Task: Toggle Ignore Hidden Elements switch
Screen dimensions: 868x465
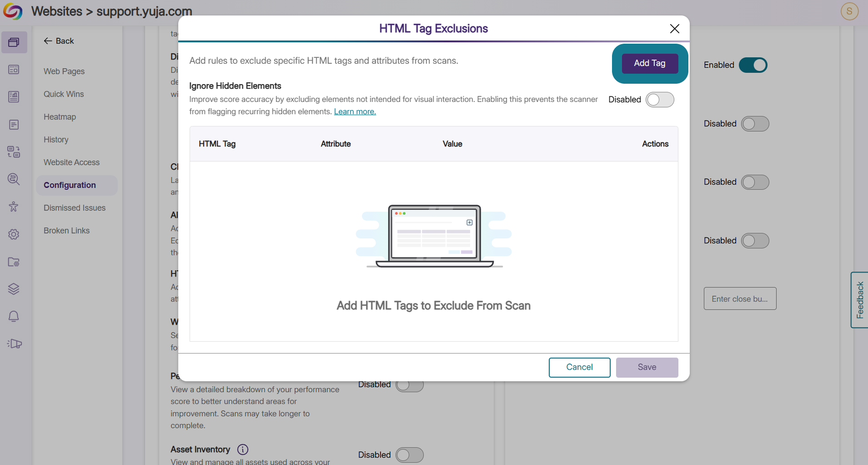Action: point(660,100)
